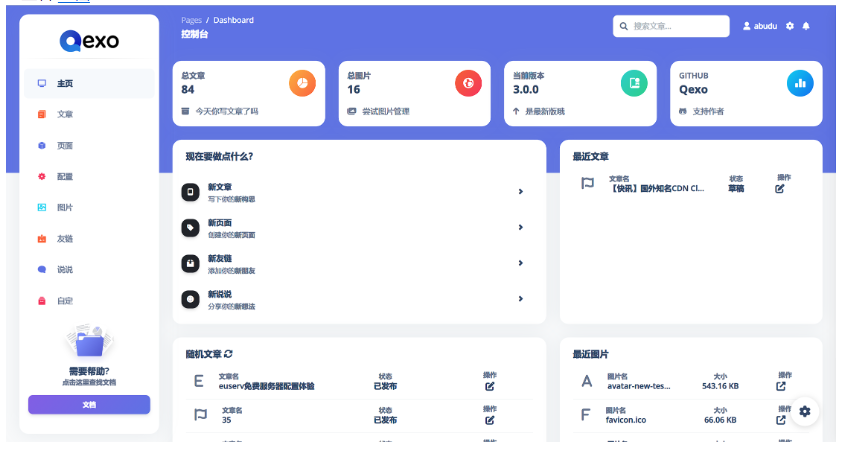The height and width of the screenshot is (454, 841).
Task: Open the settings gear next to abudu
Action: click(x=790, y=26)
